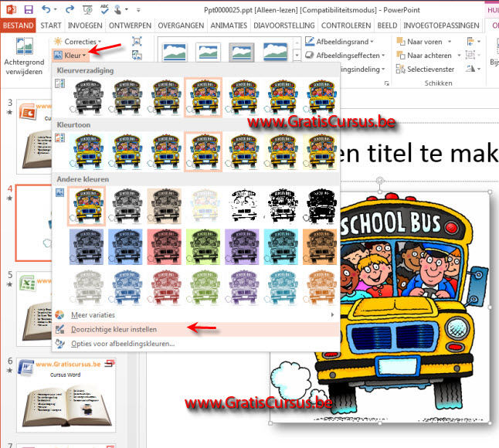Select the washout recolor bus thumbnail
This screenshot has height=448, width=499.
coord(204,206)
